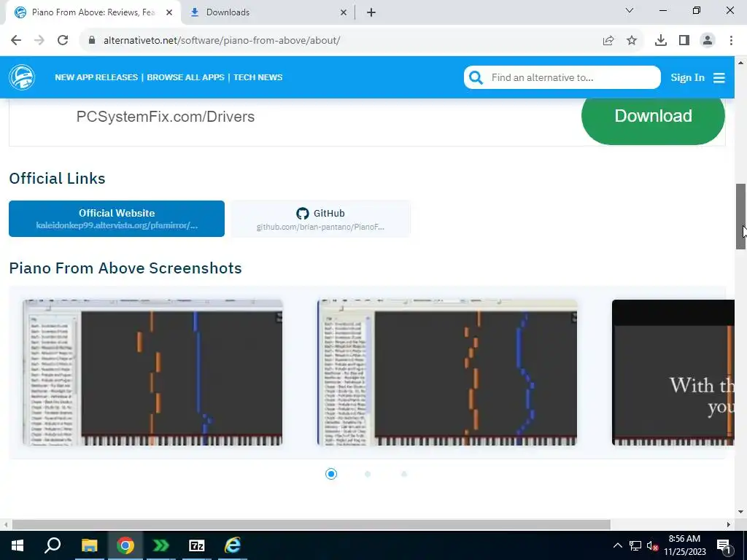Open the GitHub official link
The height and width of the screenshot is (560, 747).
[321, 219]
